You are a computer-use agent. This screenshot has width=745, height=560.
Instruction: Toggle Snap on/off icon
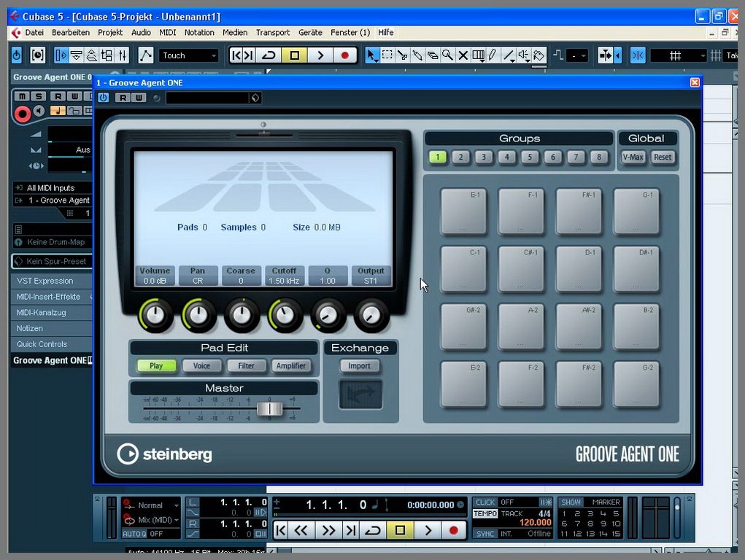(637, 55)
